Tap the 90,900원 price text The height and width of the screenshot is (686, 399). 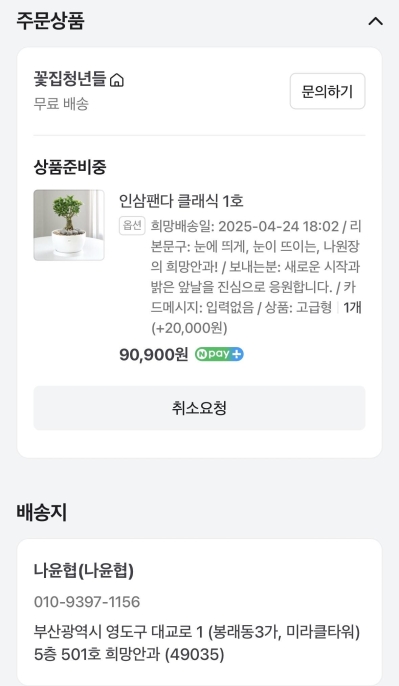coord(154,354)
